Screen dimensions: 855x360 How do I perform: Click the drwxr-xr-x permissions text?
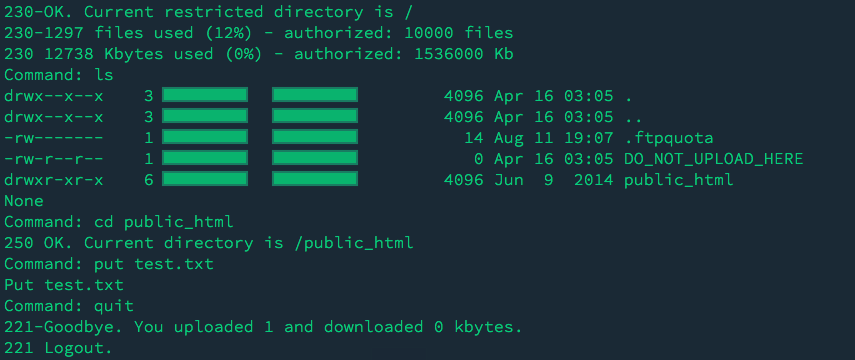coord(53,179)
